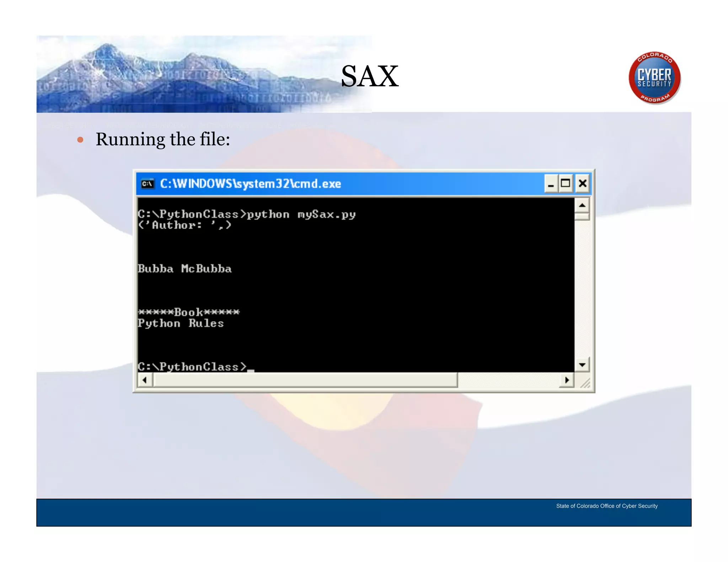The image size is (728, 562).
Task: Click the 'Running the file:' bullet text
Action: click(163, 139)
